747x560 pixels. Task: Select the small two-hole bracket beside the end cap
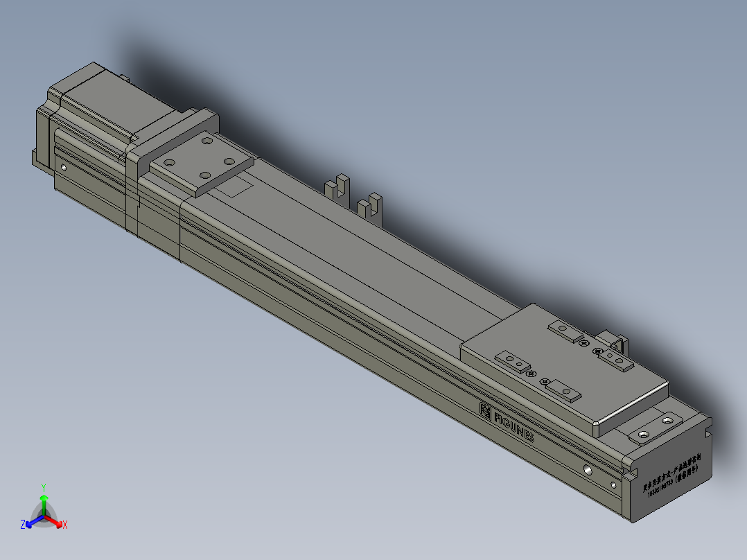656,428
